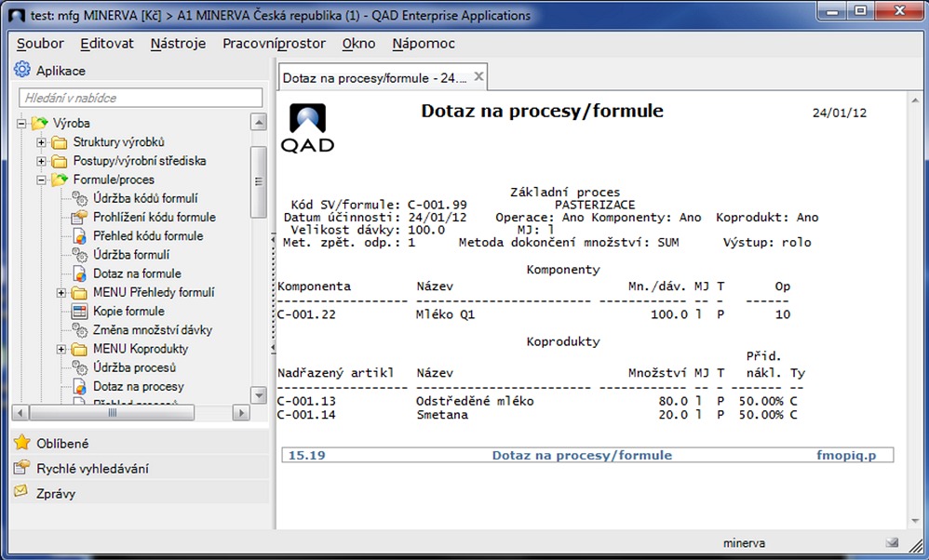Click the Kopie formule tree item
Viewport: 929px width, 560px height.
(x=128, y=312)
